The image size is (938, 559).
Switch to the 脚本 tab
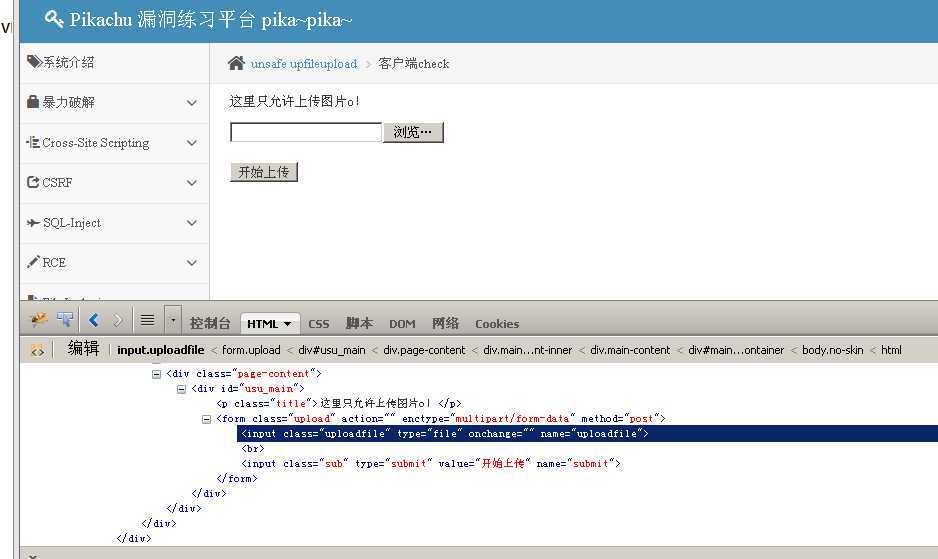click(x=360, y=323)
